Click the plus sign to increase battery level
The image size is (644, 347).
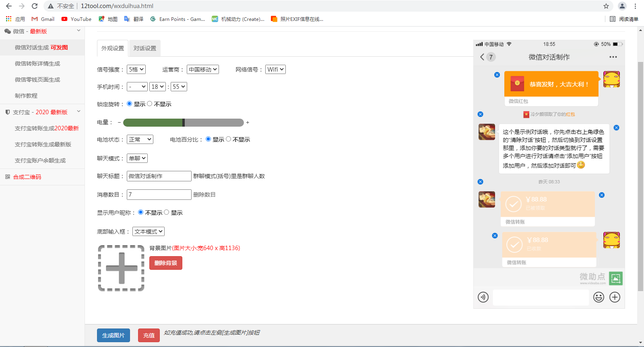click(248, 122)
